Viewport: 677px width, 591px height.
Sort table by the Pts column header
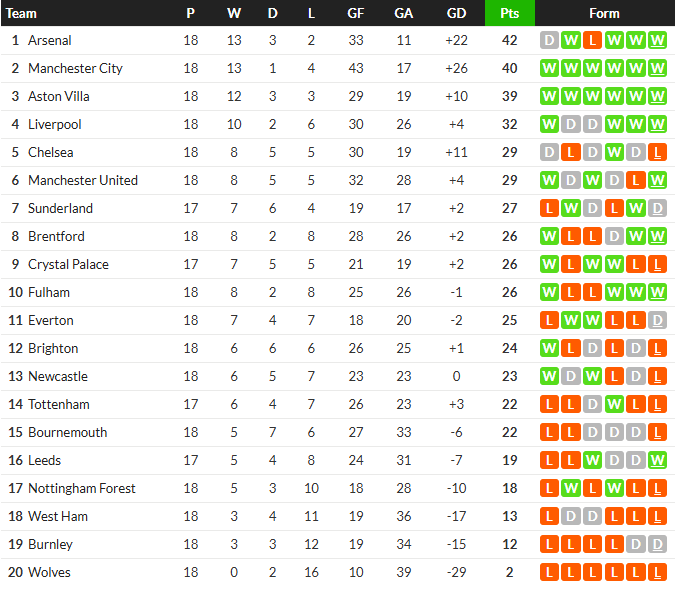[x=510, y=13]
